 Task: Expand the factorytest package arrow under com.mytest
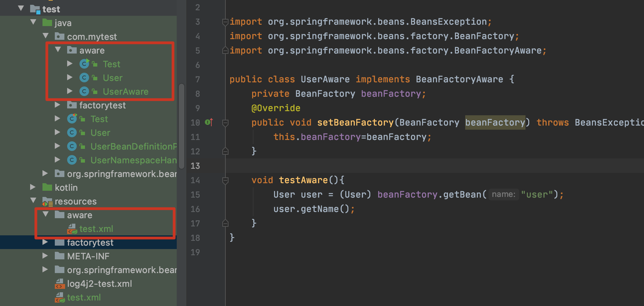58,105
